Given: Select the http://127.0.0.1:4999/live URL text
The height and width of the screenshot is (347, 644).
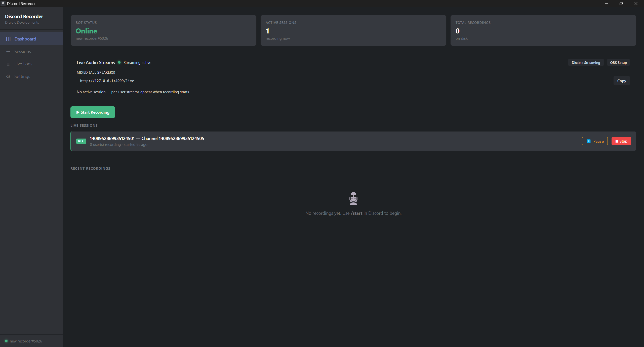Looking at the screenshot, I should pos(107,81).
